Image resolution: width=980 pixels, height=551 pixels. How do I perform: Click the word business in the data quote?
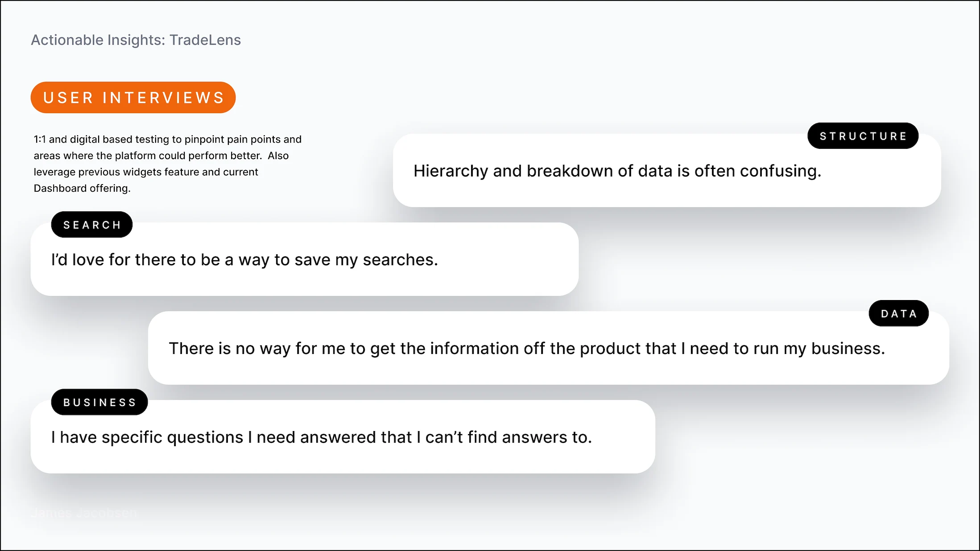(x=848, y=349)
